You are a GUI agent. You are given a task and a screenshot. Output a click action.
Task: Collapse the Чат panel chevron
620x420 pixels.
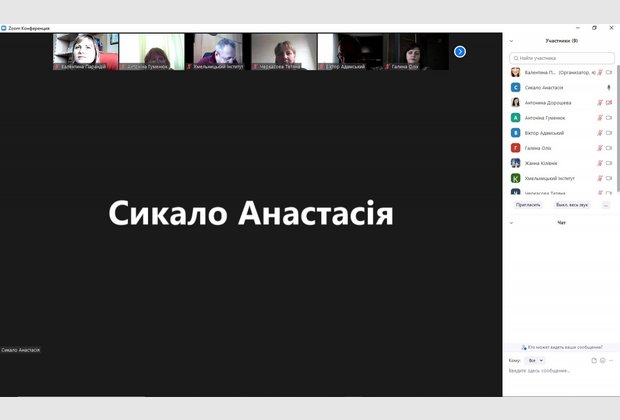pyautogui.click(x=511, y=223)
